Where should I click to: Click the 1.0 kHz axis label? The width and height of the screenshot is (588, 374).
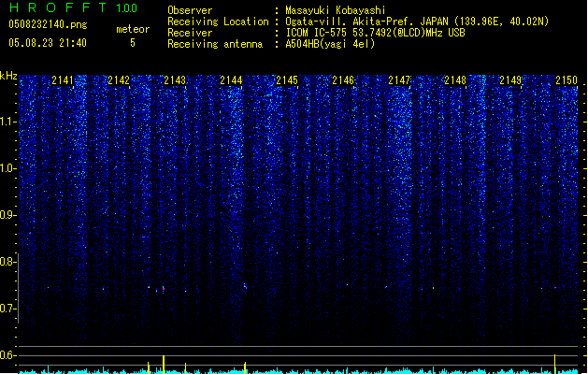click(8, 168)
